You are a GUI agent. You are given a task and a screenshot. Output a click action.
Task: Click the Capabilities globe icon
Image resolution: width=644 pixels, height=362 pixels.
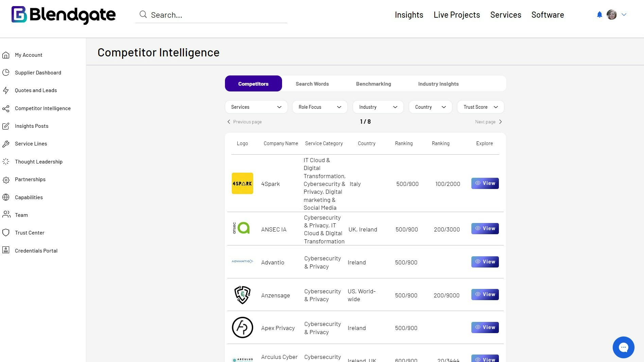(6, 197)
